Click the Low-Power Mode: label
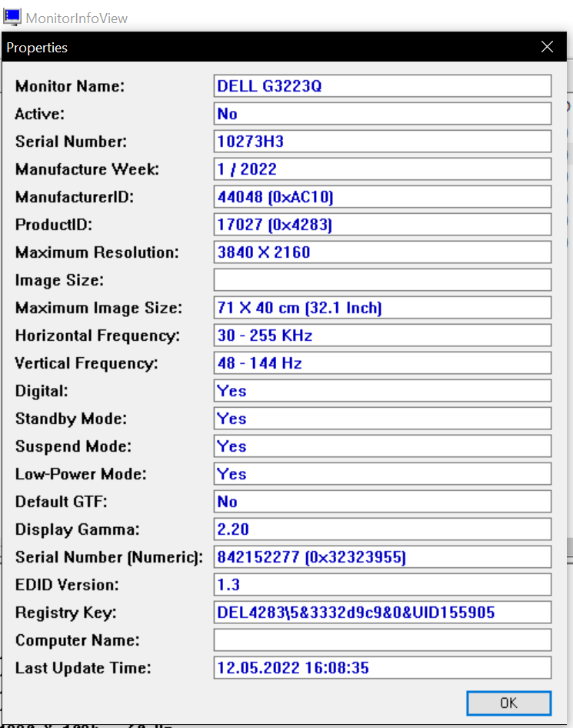 (81, 473)
